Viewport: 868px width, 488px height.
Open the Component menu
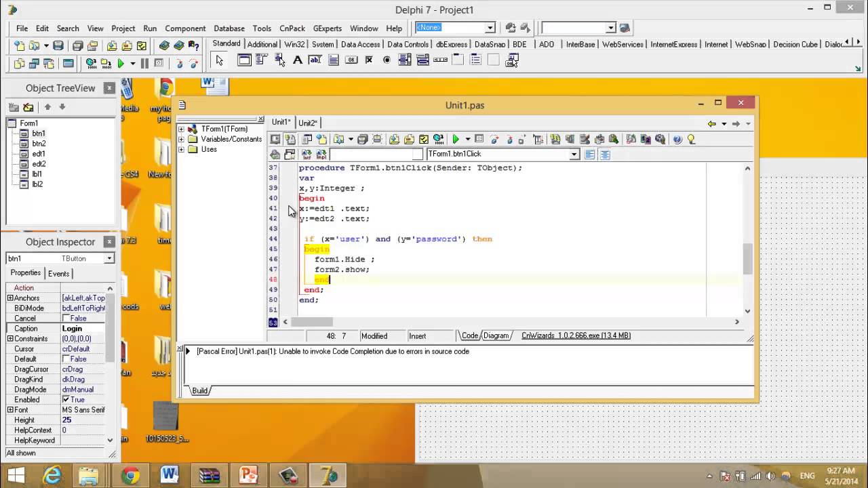185,28
